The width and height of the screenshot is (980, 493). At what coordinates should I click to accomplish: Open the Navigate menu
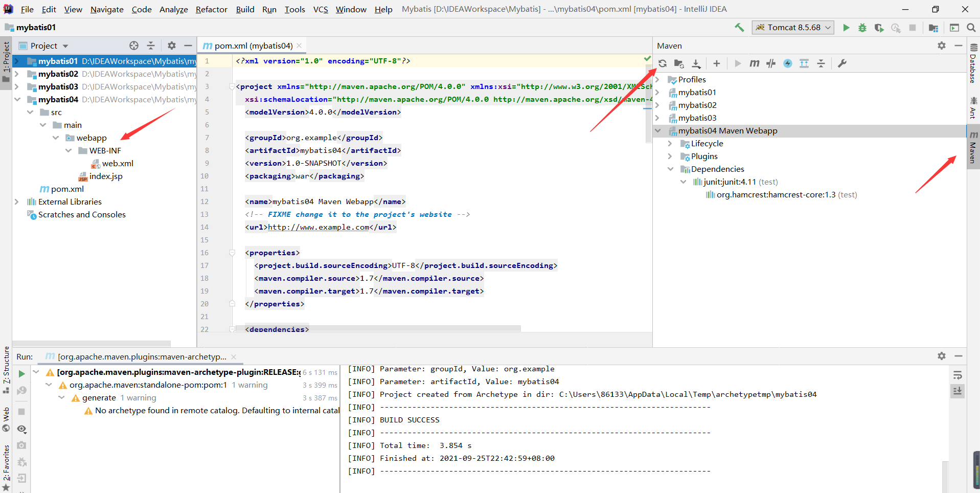pos(107,9)
